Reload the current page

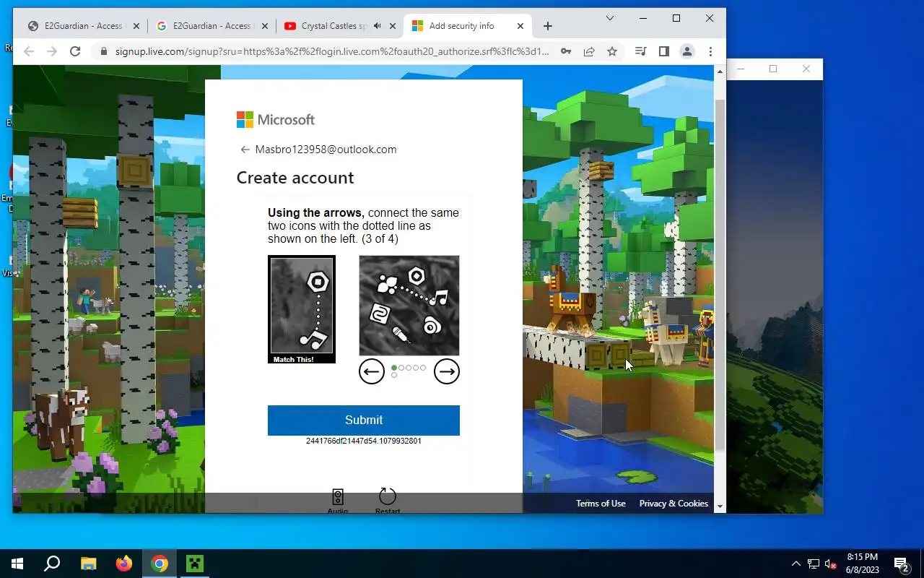[x=75, y=51]
